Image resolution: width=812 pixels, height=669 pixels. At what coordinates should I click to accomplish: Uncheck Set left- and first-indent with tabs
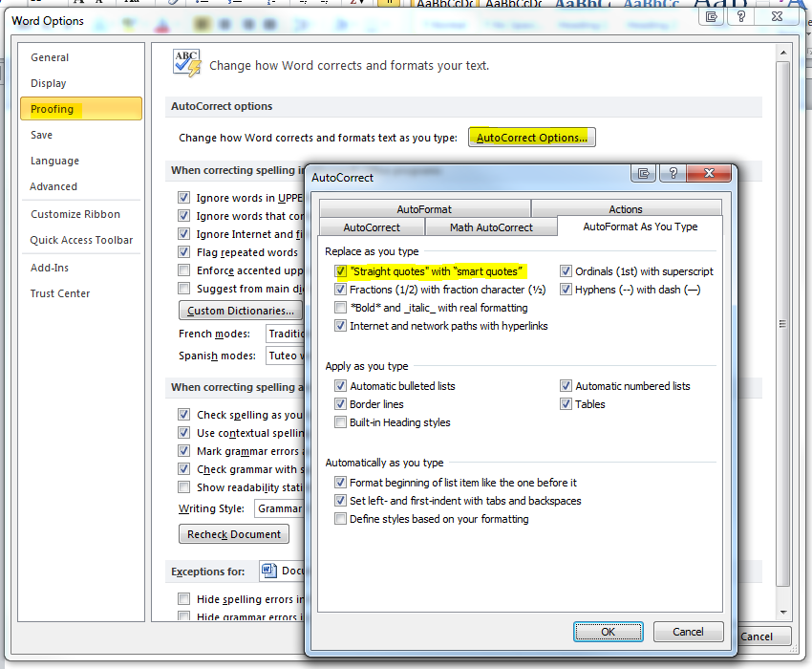[x=340, y=501]
